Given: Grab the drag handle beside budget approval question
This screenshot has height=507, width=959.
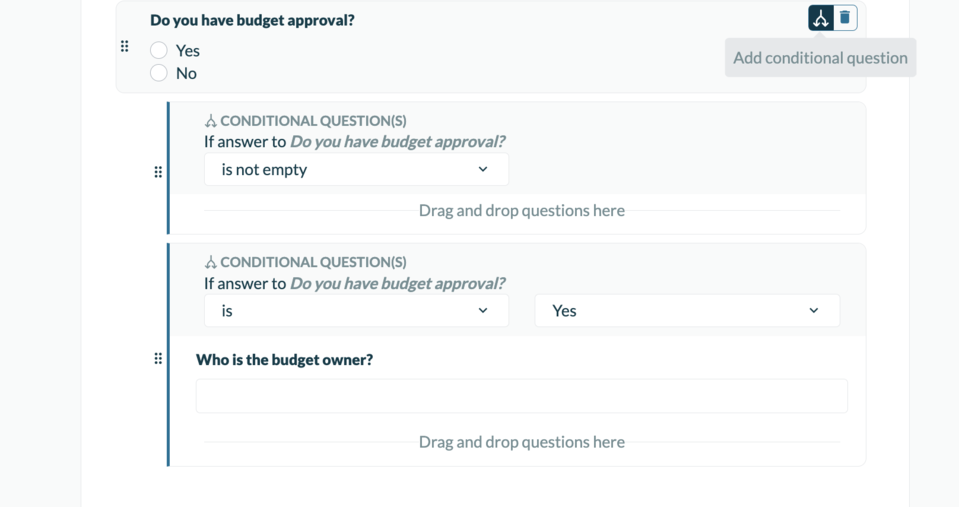Looking at the screenshot, I should click(x=125, y=46).
